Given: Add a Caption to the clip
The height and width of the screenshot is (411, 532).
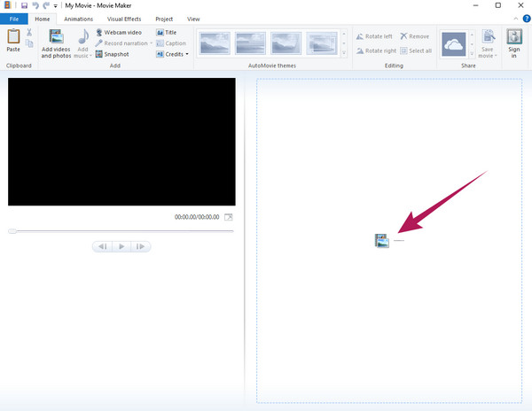Looking at the screenshot, I should click(x=171, y=43).
